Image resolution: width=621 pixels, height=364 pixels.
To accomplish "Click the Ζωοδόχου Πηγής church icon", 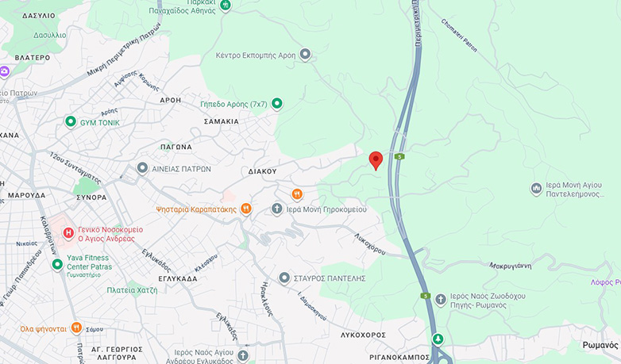I will (441, 300).
